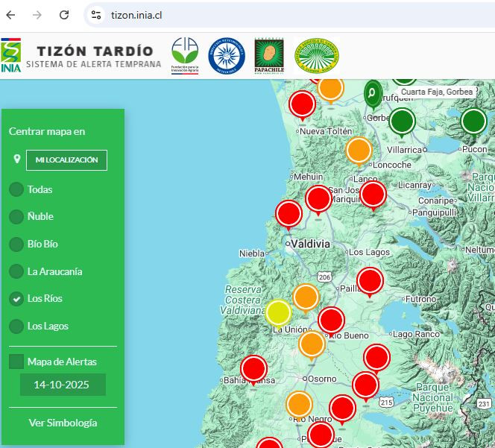Click the INIA logo in header
Viewport: 495px width, 448px height.
pos(11,56)
